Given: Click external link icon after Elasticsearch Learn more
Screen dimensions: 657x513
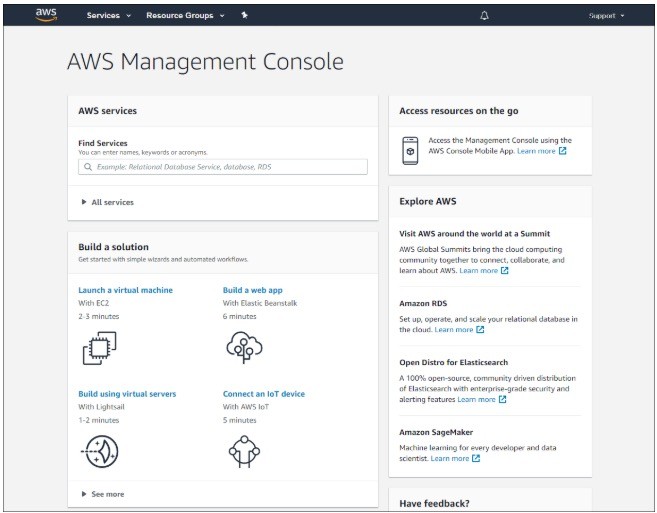Looking at the screenshot, I should (503, 399).
